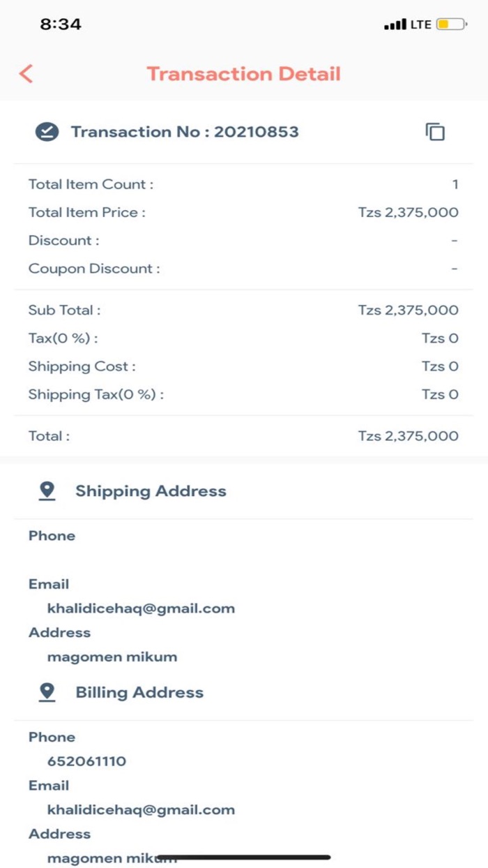Screen dimensions: 488x868
Task: Tap the home indicator bar
Action: (x=243, y=858)
